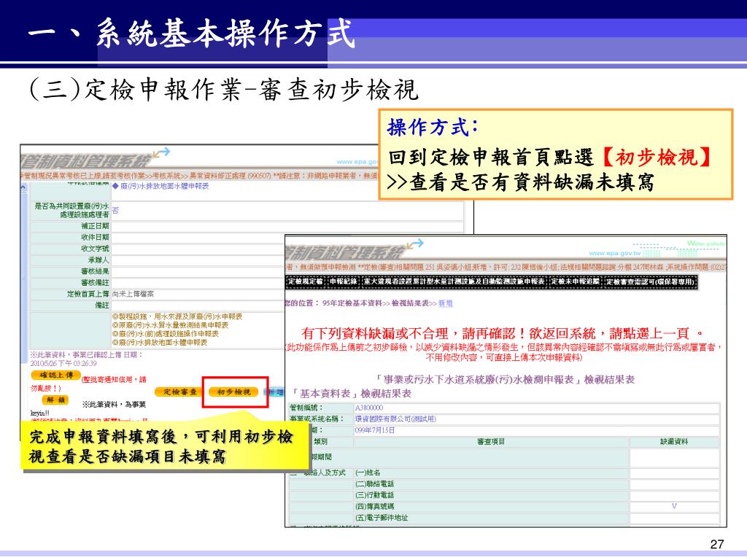The width and height of the screenshot is (747, 560).
Task: Click the 確認上傳 orange button
Action: [x=55, y=376]
